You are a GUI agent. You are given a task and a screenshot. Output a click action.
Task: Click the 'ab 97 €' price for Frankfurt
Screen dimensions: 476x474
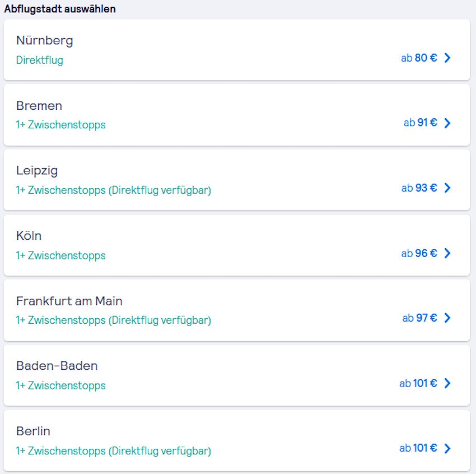click(419, 318)
